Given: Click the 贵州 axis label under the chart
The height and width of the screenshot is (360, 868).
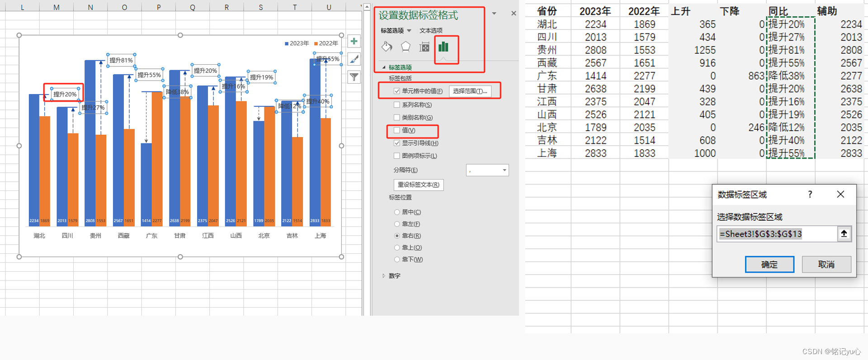Looking at the screenshot, I should (x=95, y=236).
